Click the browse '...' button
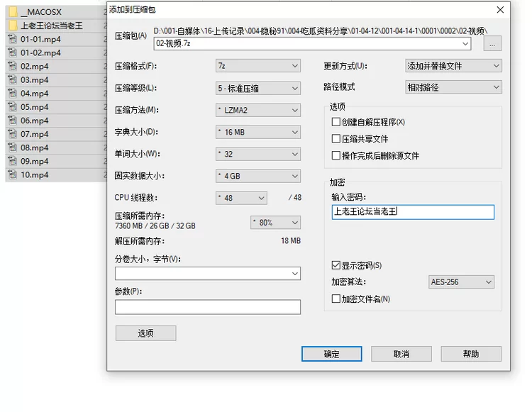The height and width of the screenshot is (412, 532). [492, 44]
